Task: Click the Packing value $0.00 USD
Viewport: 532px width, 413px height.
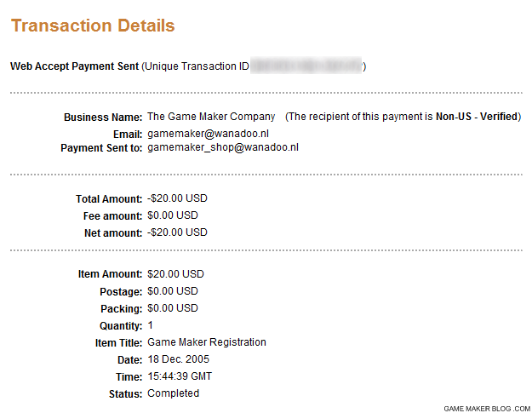Action: 173,308
